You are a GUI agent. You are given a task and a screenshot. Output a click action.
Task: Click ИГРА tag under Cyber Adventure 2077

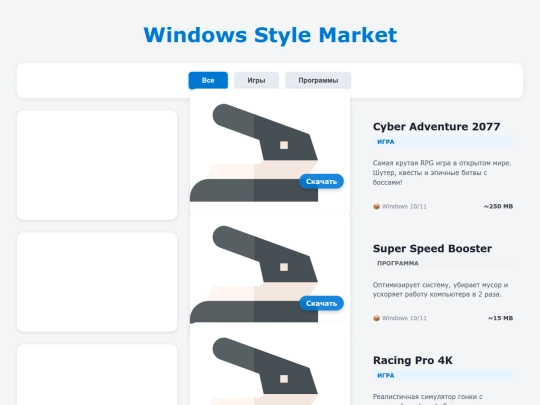(x=443, y=142)
